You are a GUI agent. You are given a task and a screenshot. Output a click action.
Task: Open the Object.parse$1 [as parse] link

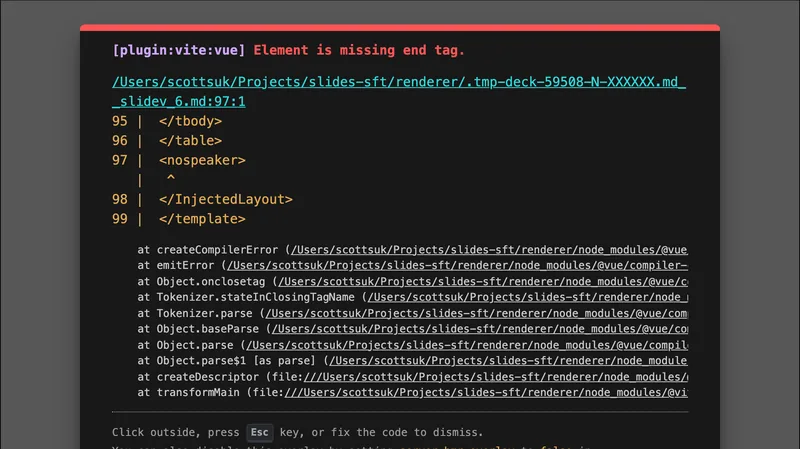click(x=508, y=361)
